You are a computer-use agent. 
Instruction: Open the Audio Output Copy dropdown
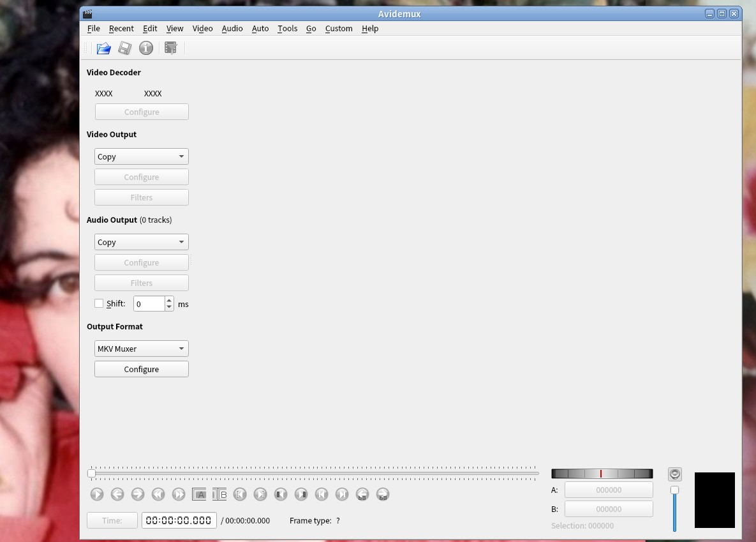pos(141,241)
